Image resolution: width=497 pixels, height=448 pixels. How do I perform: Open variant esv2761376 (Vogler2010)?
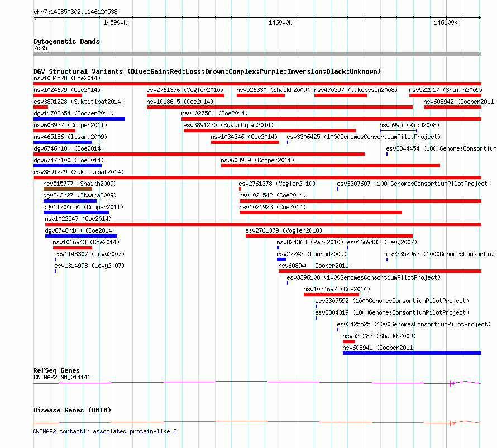click(x=185, y=90)
